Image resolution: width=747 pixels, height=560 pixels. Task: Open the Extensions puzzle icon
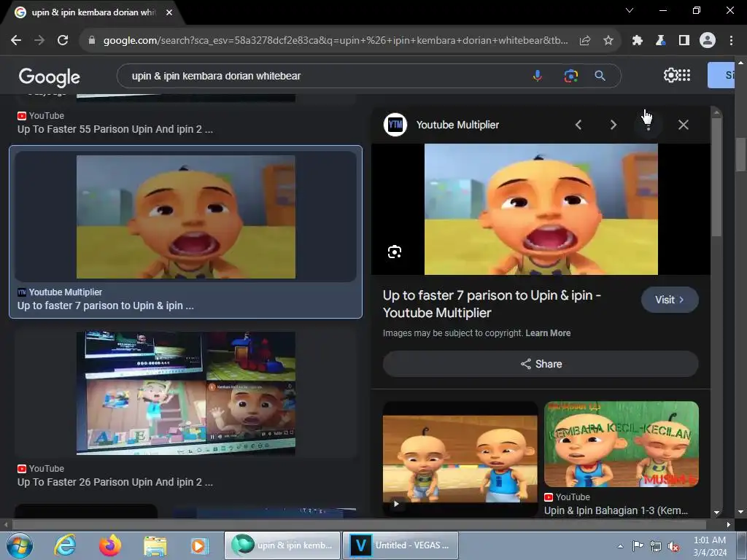click(637, 41)
